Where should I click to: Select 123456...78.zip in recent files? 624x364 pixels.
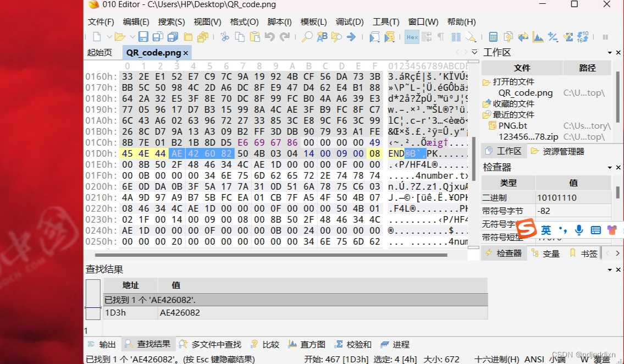point(528,136)
